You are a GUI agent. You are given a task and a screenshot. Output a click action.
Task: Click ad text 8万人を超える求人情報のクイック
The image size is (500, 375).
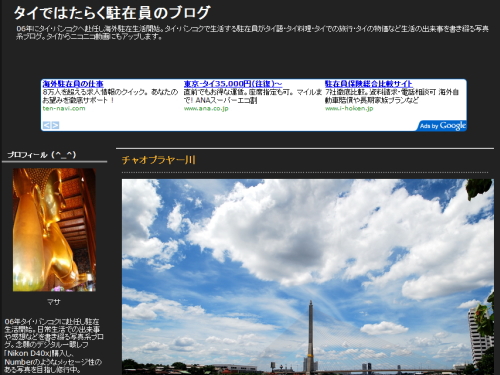[x=110, y=96]
